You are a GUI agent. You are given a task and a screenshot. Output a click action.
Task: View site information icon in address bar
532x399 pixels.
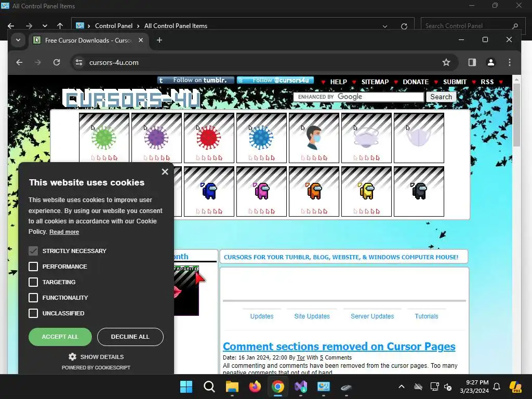click(x=79, y=62)
